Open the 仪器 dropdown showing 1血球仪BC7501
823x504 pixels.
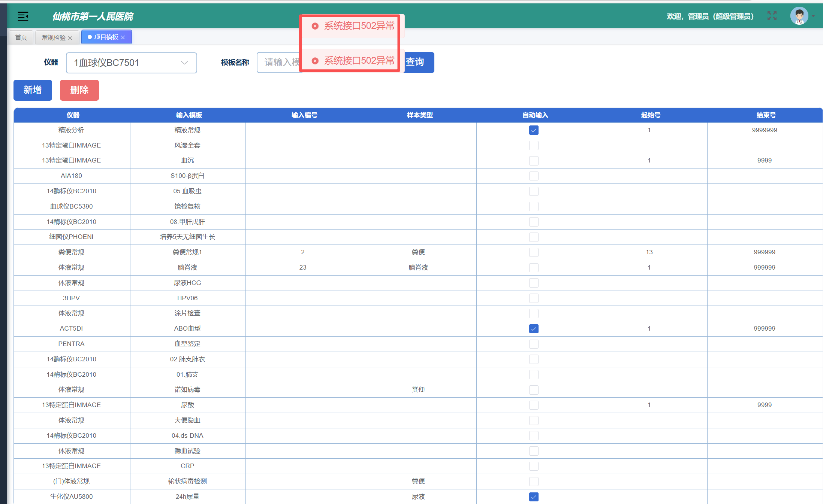click(x=132, y=63)
